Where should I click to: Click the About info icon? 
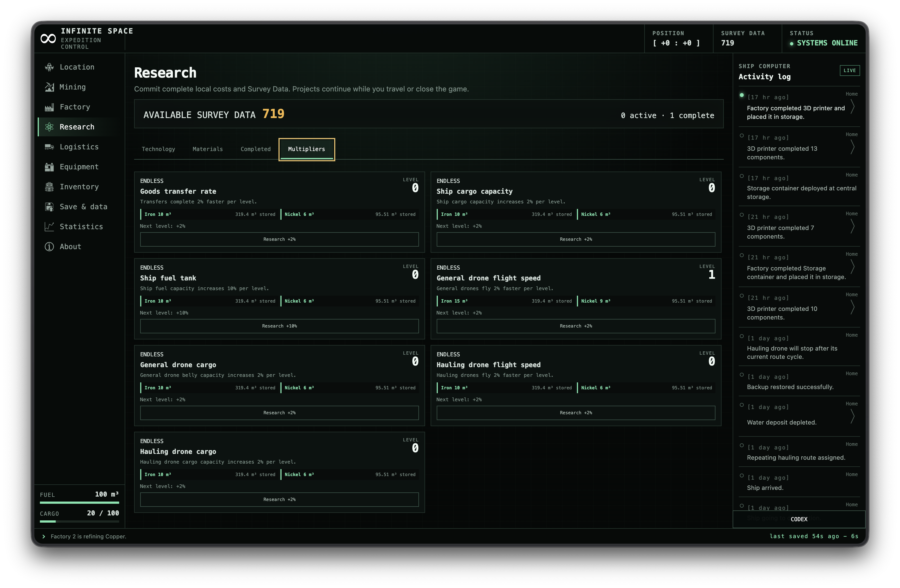tap(49, 247)
